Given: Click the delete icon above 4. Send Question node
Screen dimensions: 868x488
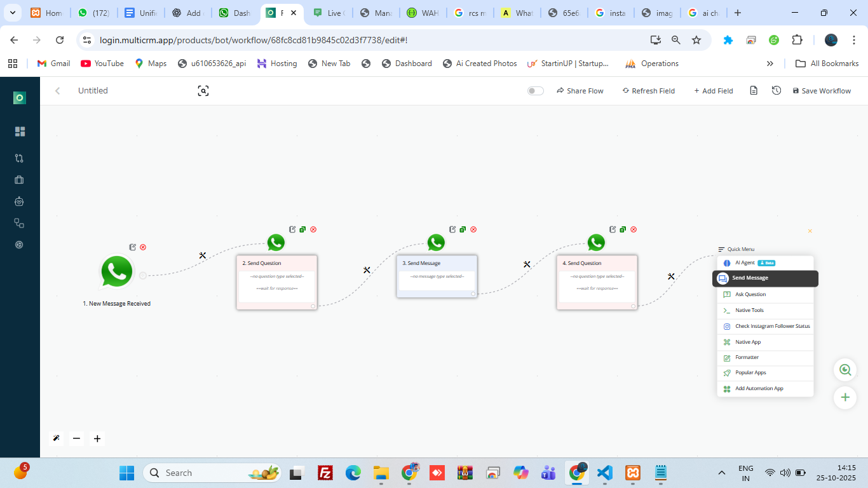Looking at the screenshot, I should [633, 229].
